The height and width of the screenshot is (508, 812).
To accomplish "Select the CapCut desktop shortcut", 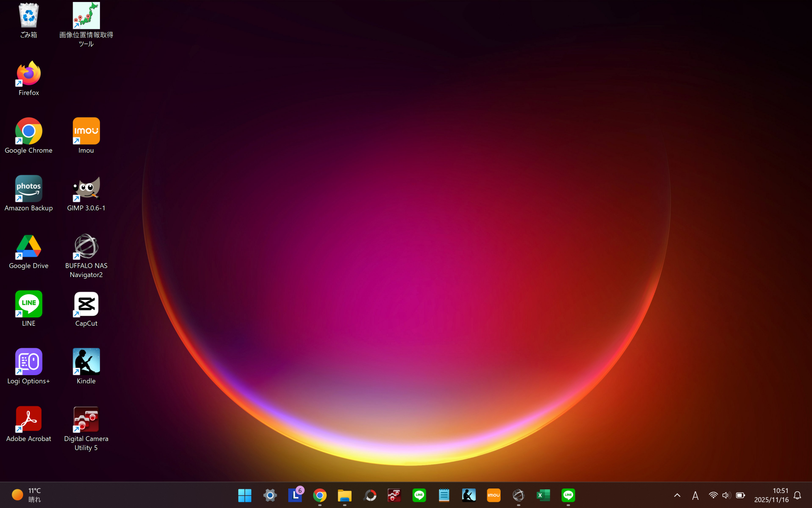I will point(86,304).
